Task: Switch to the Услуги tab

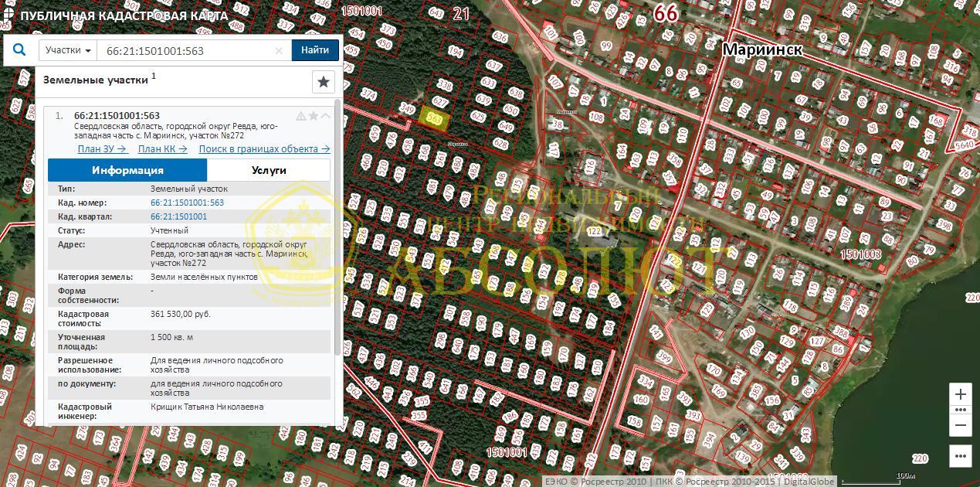Action: [269, 170]
